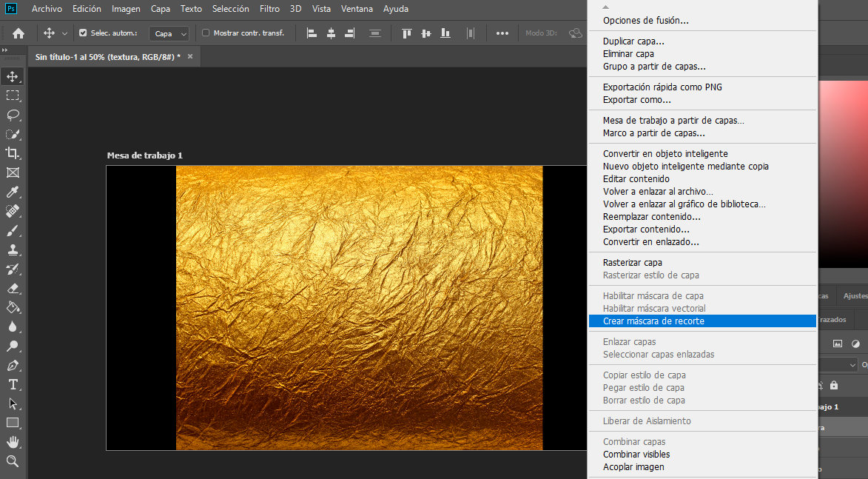This screenshot has width=868, height=479.
Task: Activate the Horizontal Type tool
Action: click(x=13, y=385)
